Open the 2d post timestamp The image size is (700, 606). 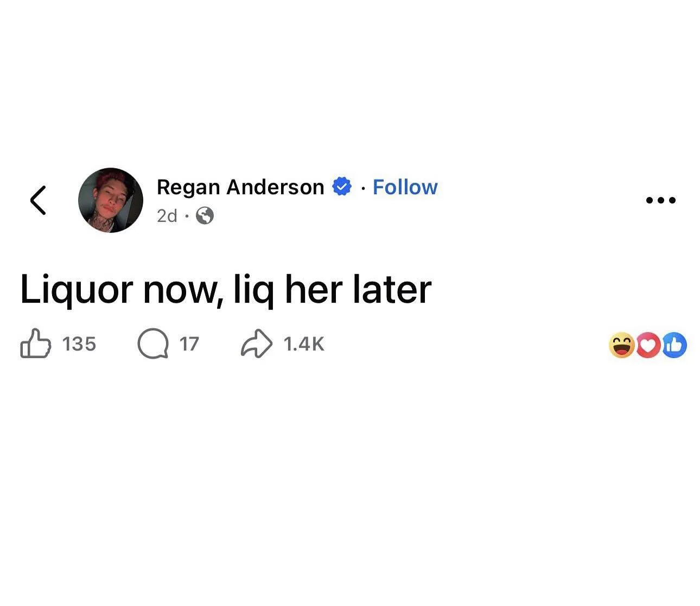(x=167, y=216)
